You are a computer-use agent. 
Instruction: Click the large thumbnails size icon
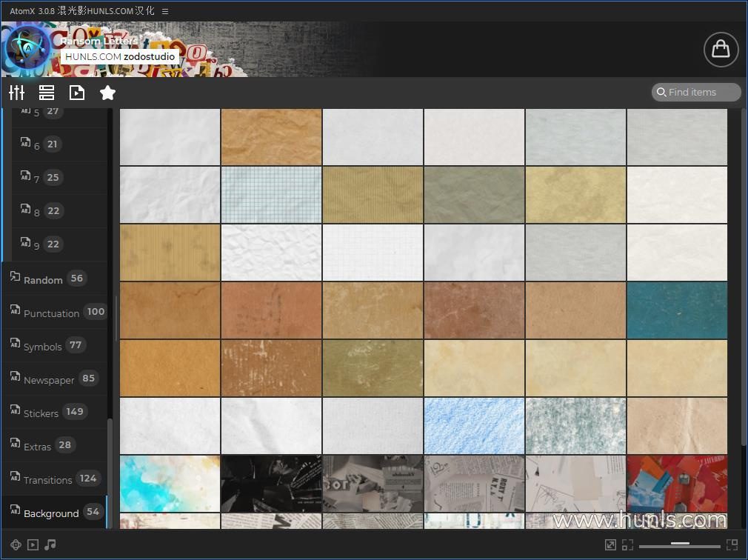(732, 544)
